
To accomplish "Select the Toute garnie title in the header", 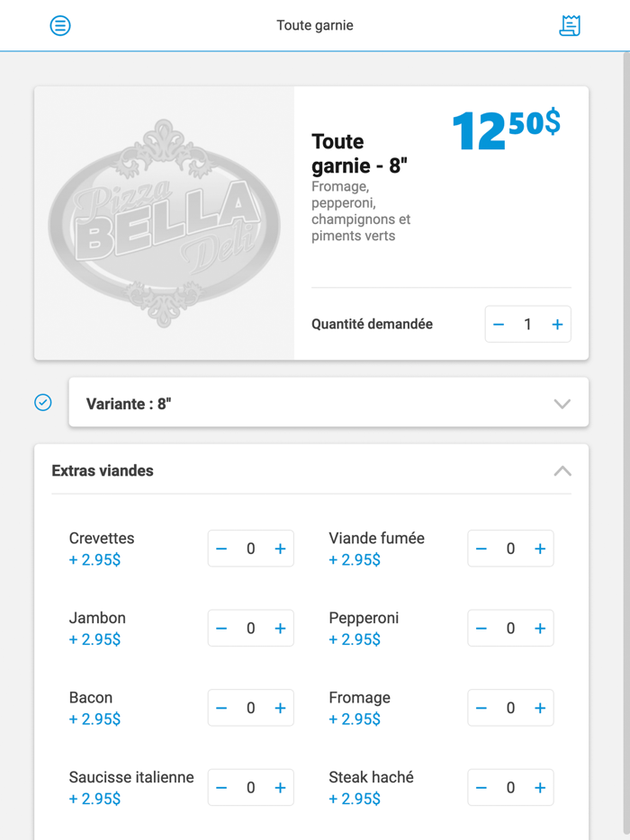I will (x=315, y=25).
